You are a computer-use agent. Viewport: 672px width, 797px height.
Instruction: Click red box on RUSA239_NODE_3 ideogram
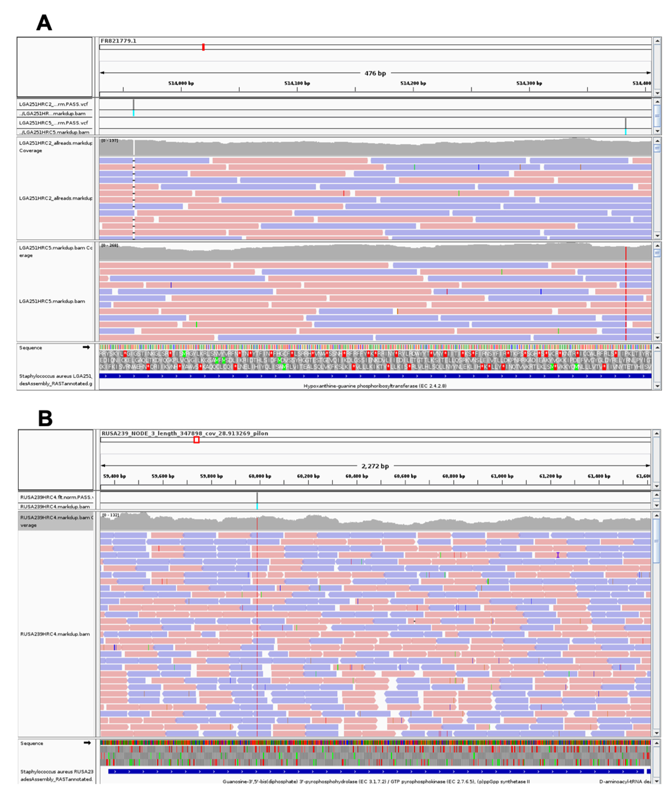(196, 440)
